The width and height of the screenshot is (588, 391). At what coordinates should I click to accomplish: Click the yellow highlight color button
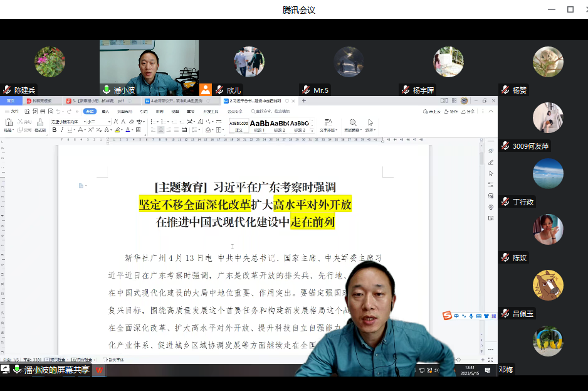click(x=117, y=130)
